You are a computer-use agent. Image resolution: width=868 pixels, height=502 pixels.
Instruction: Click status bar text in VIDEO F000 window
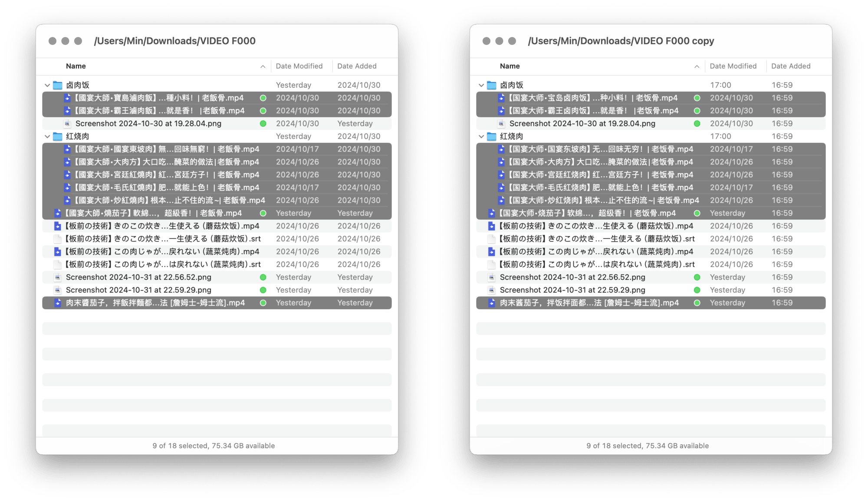(214, 446)
